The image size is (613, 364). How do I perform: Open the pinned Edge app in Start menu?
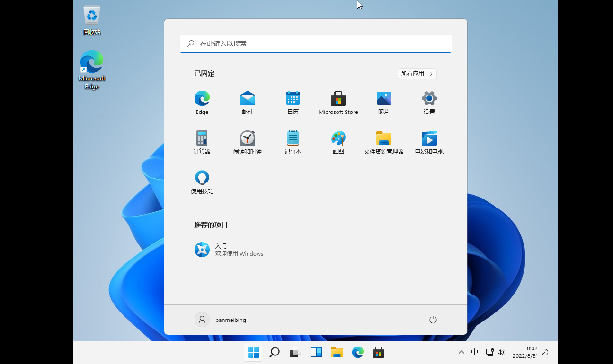click(202, 103)
